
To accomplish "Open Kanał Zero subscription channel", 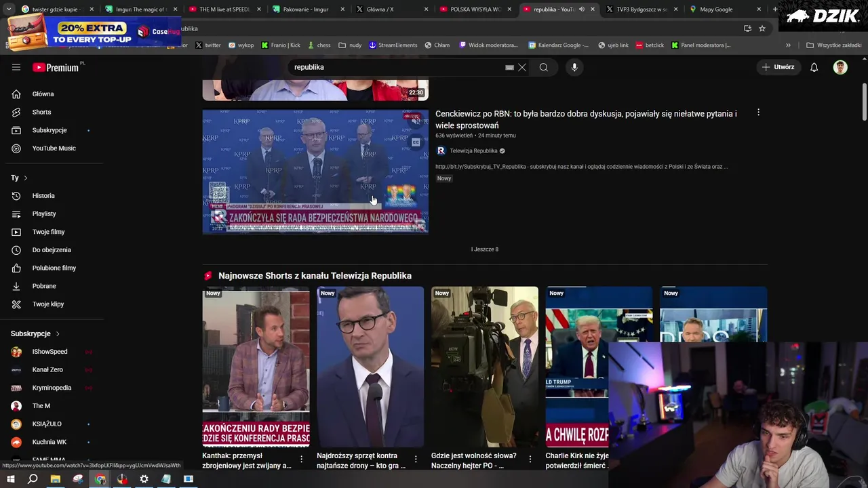I will (47, 369).
